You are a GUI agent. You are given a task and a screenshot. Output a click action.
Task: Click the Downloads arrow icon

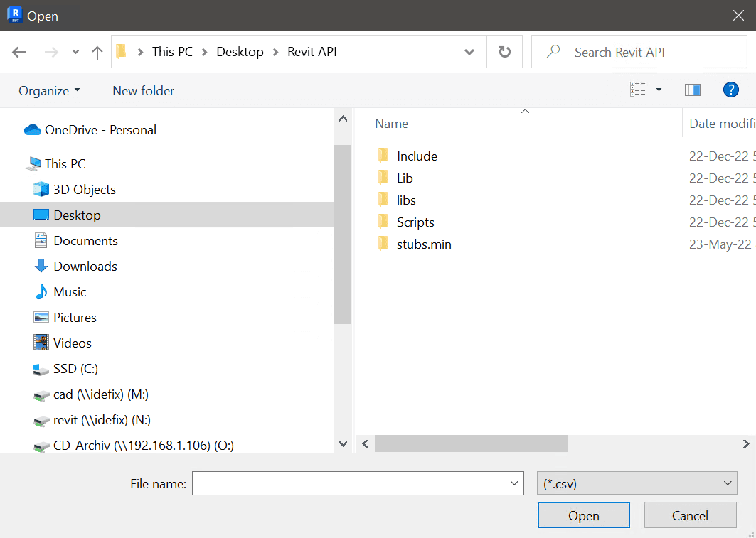[x=41, y=265]
